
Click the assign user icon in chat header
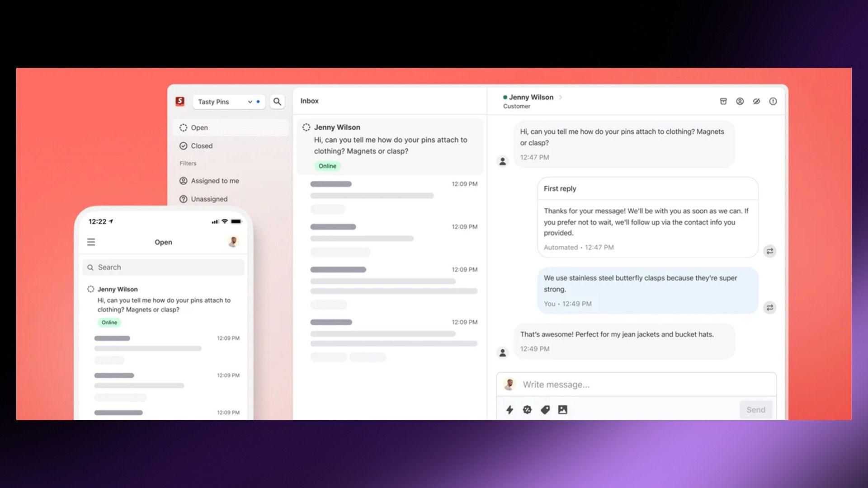click(x=740, y=101)
